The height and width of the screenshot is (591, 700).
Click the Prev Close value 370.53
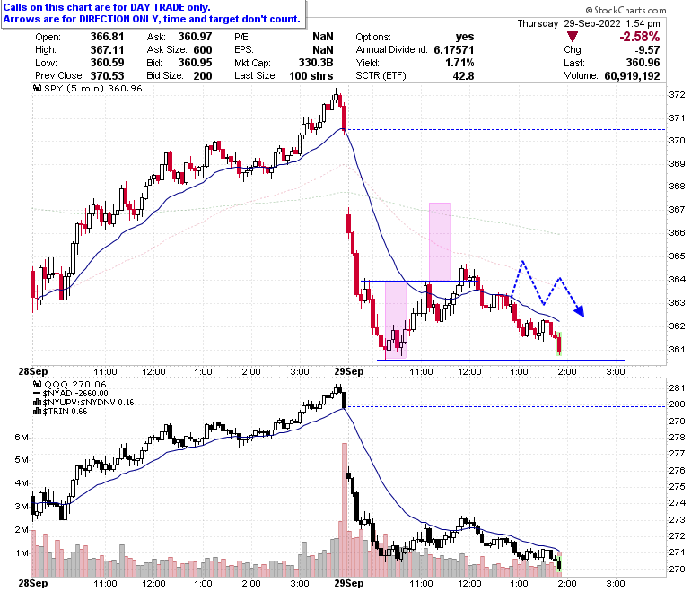coord(107,75)
